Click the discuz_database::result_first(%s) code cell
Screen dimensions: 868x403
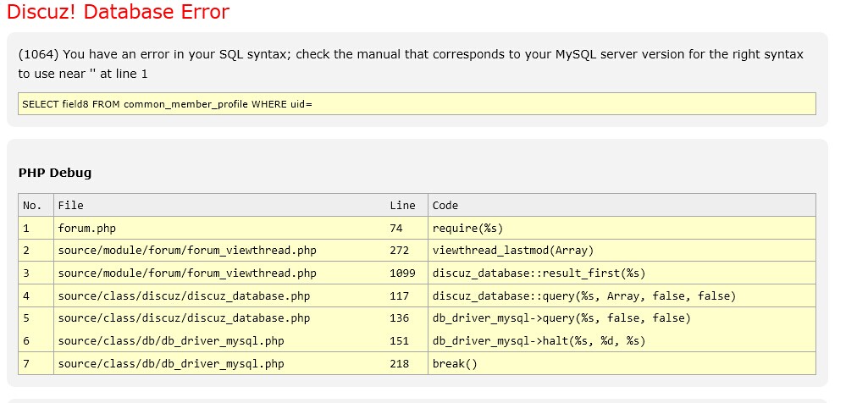point(539,273)
